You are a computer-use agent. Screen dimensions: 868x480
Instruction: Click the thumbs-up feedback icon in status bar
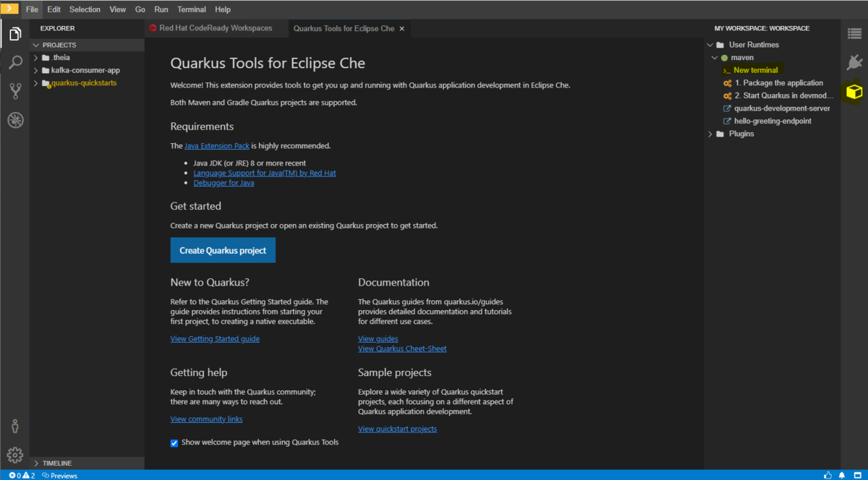click(827, 475)
